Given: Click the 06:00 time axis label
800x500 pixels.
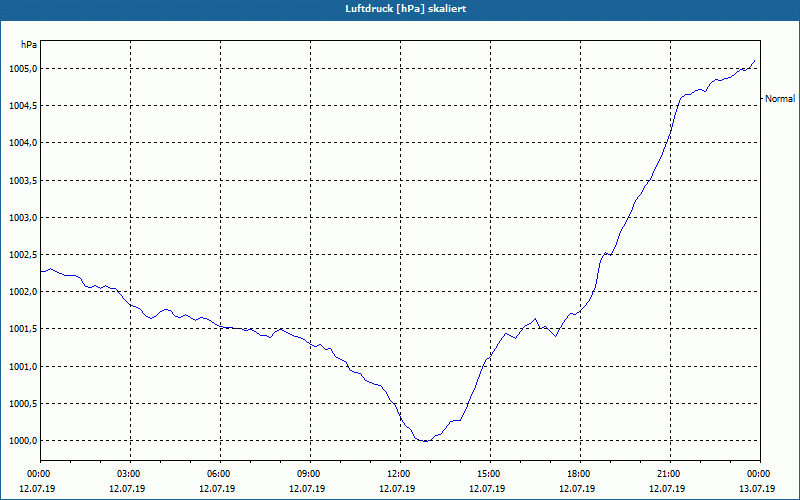Looking at the screenshot, I should tap(220, 474).
